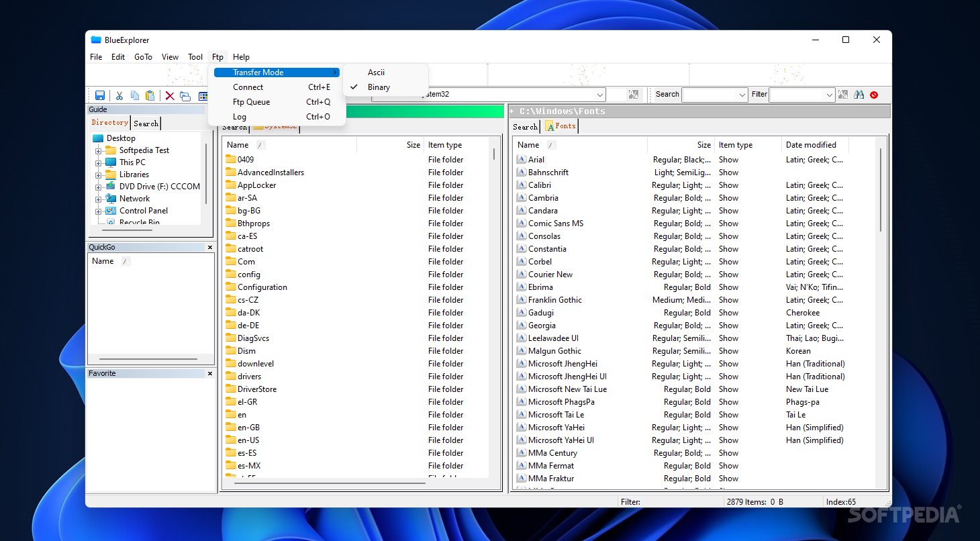Click the Cut scissors icon
This screenshot has width=980, height=541.
pos(119,96)
